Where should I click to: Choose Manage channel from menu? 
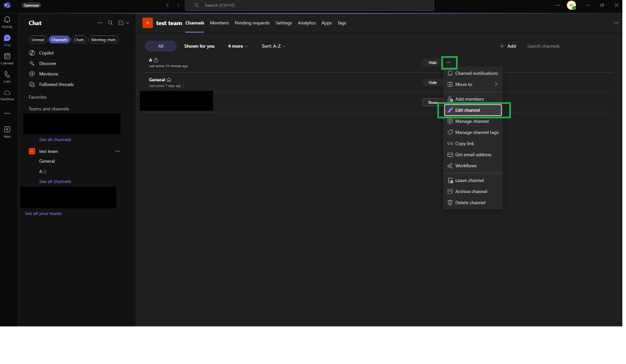tap(473, 121)
